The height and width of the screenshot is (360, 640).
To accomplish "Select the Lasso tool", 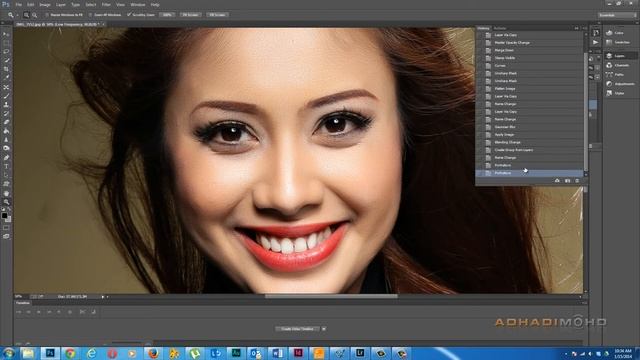I will 6,51.
